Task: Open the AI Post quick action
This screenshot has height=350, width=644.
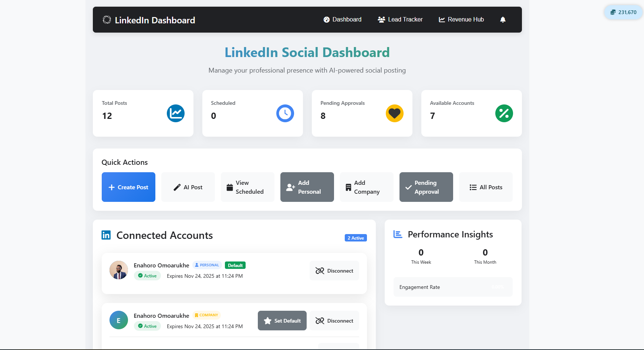Action: click(x=188, y=187)
